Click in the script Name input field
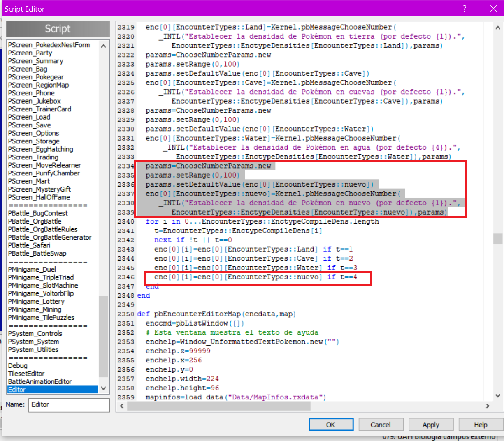504x441 pixels. click(x=69, y=405)
